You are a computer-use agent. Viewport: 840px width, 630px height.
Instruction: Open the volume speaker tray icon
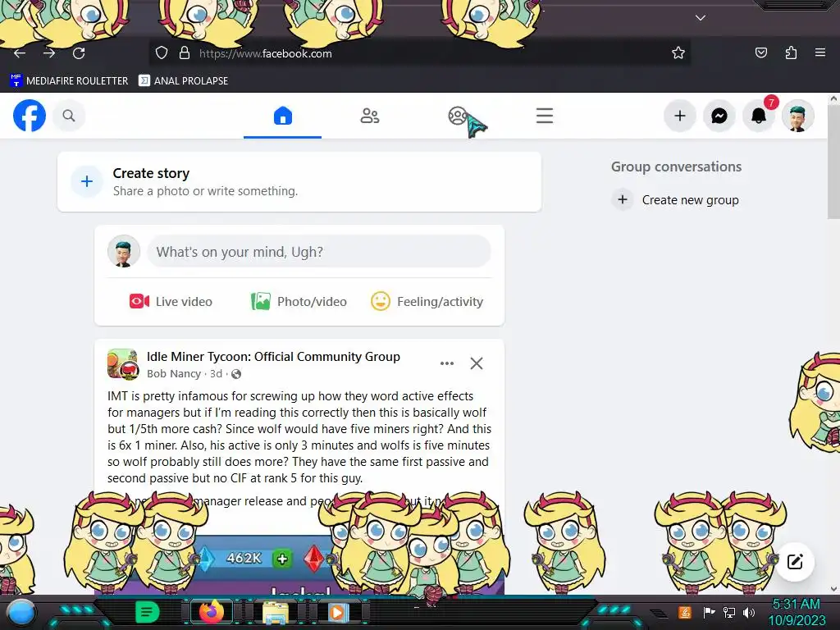pos(749,612)
